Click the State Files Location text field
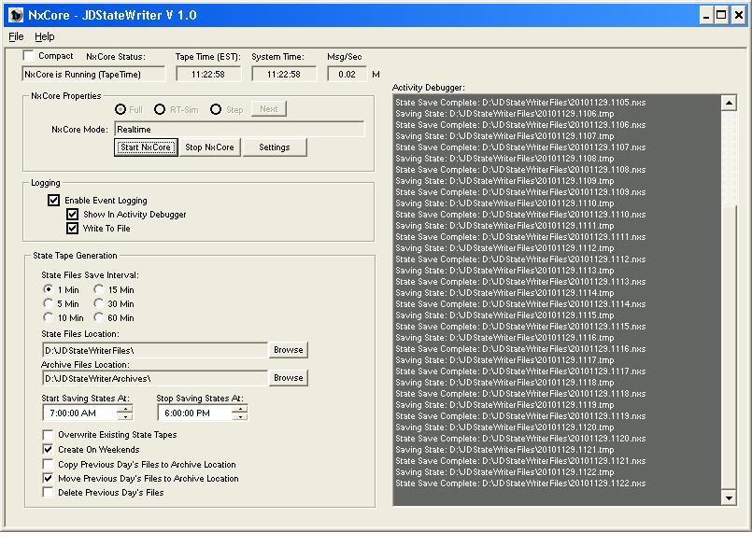This screenshot has height=560, width=752. click(154, 350)
